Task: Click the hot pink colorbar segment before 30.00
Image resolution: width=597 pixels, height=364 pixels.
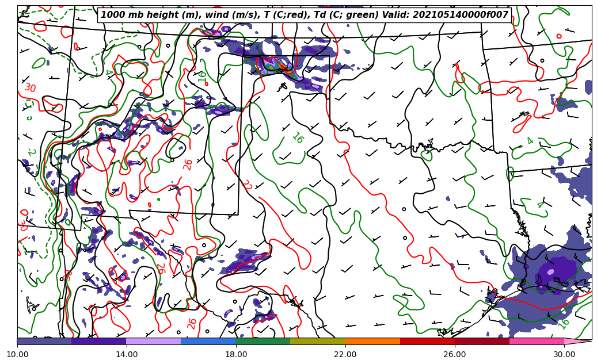Action: click(537, 341)
